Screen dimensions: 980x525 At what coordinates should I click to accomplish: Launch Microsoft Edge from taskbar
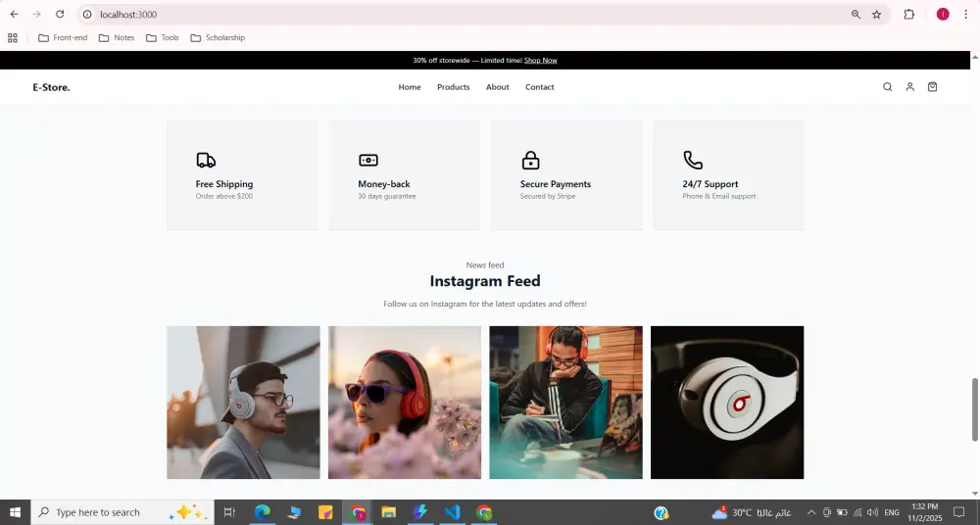262,512
